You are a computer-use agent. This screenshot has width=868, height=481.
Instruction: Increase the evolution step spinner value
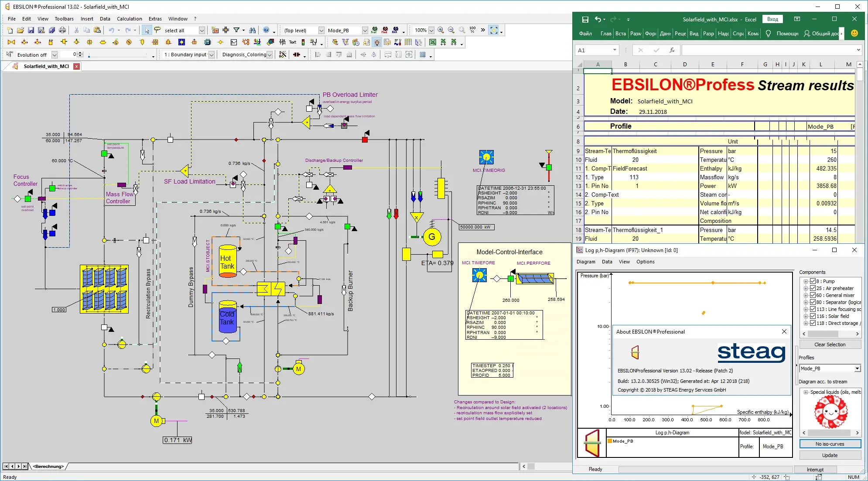pos(80,53)
